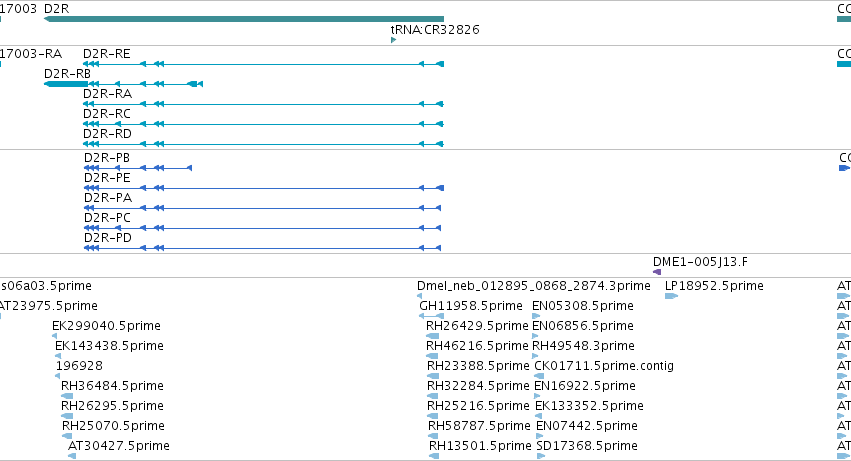Click the CK01711.5prime.contig label
Image resolution: width=851 pixels, height=461 pixels.
click(x=604, y=365)
